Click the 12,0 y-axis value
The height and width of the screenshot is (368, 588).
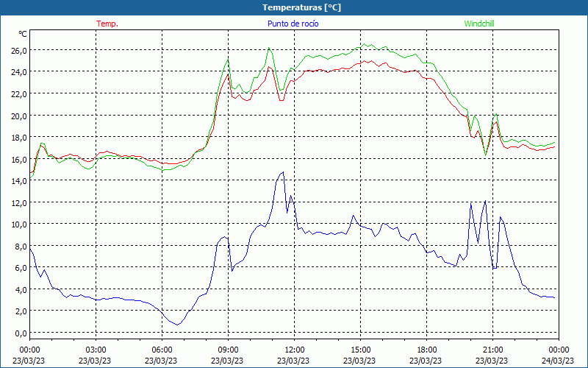click(x=19, y=203)
